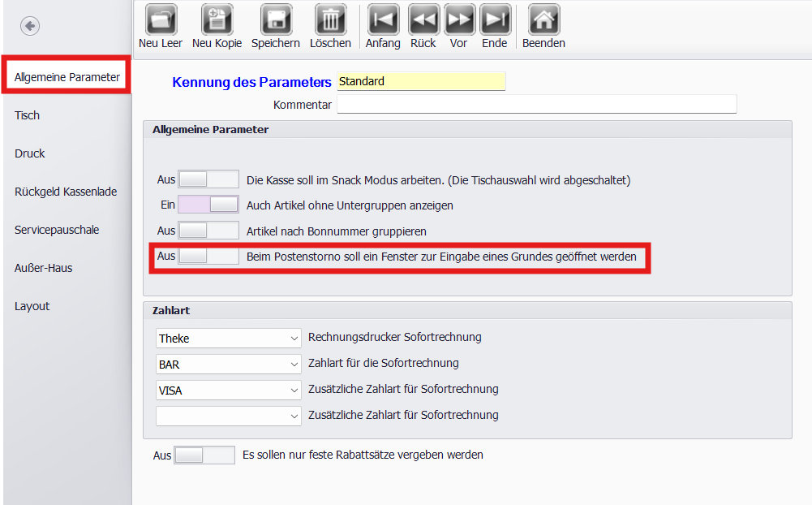Save with the Speichern icon
This screenshot has width=812, height=505.
276,20
